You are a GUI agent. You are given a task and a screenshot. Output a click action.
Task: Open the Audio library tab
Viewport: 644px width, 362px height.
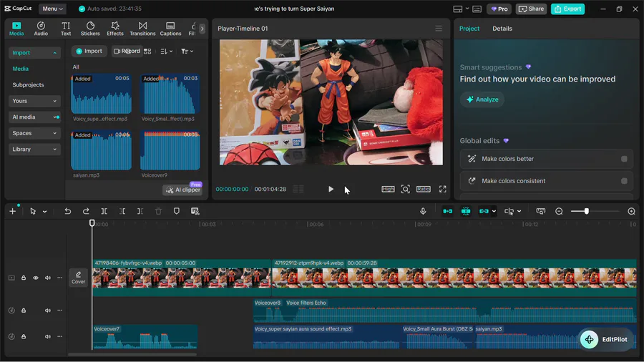click(x=41, y=29)
